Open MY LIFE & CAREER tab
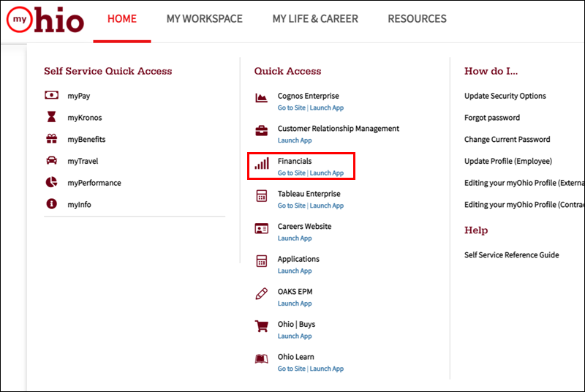 (x=315, y=18)
